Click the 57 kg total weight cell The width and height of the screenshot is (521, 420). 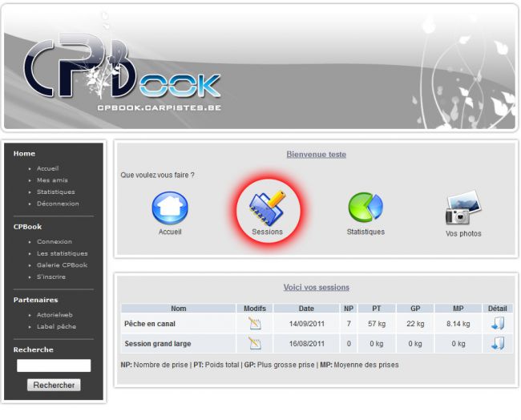377,324
